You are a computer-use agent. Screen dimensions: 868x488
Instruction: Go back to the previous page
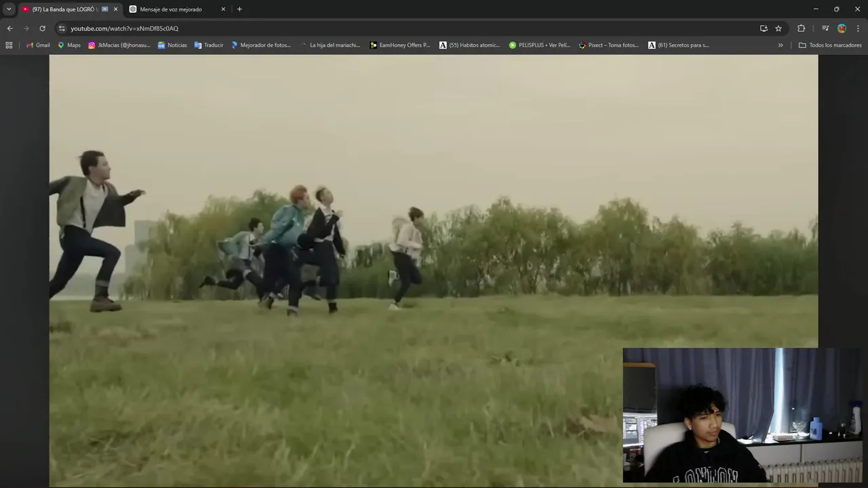tap(9, 28)
